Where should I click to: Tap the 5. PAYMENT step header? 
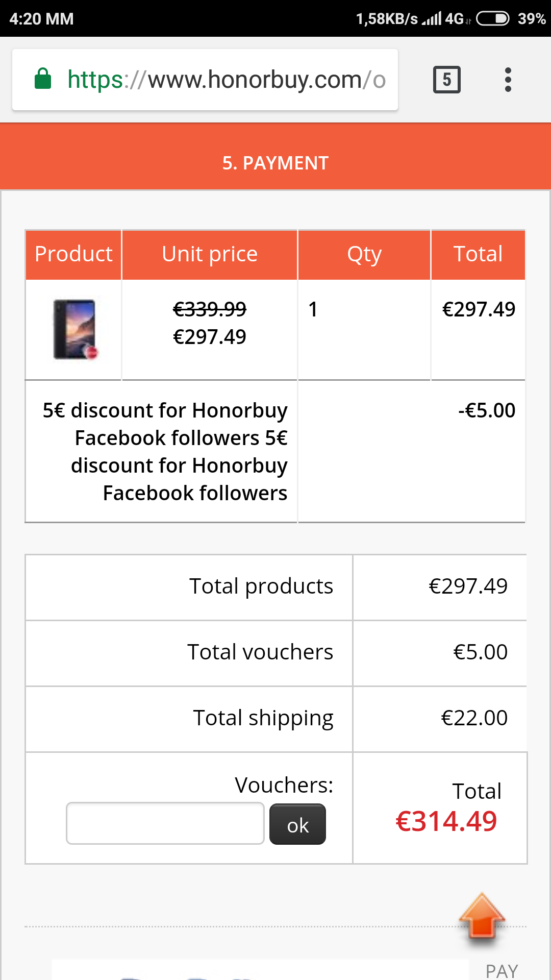point(275,163)
